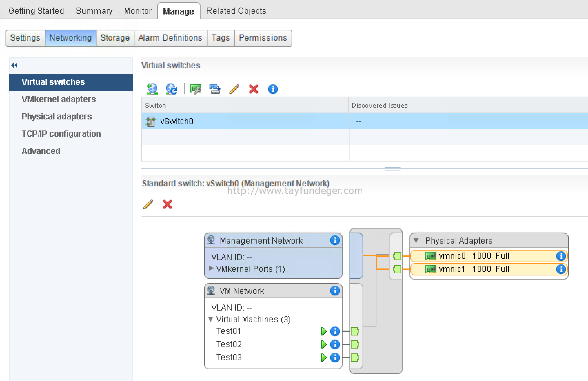The width and height of the screenshot is (588, 381).
Task: Collapse the left navigation panel
Action: (x=14, y=65)
